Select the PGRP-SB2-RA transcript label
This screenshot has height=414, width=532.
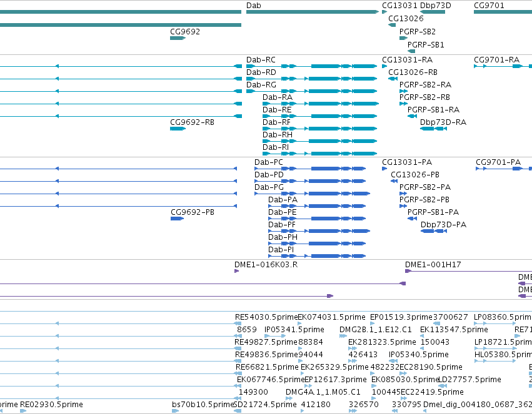click(425, 85)
